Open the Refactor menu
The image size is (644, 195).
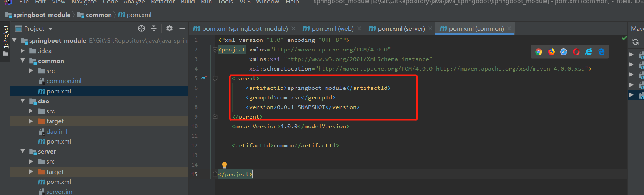point(163,2)
